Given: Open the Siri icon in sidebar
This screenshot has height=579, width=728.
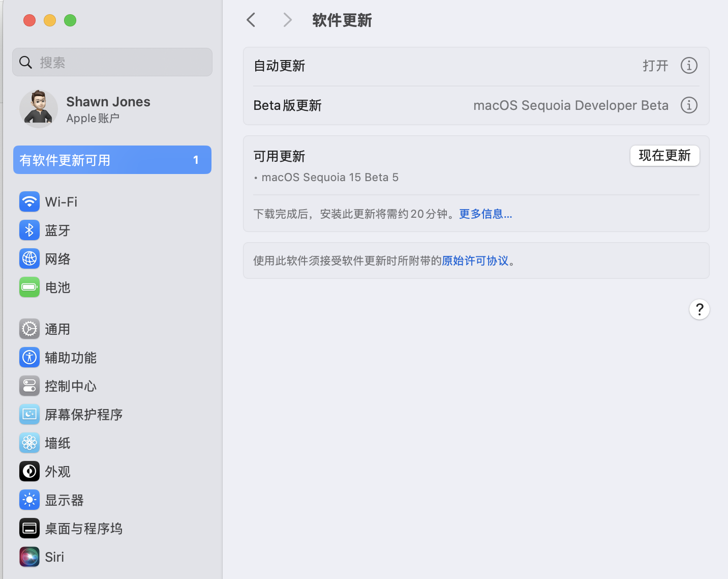Looking at the screenshot, I should point(29,557).
